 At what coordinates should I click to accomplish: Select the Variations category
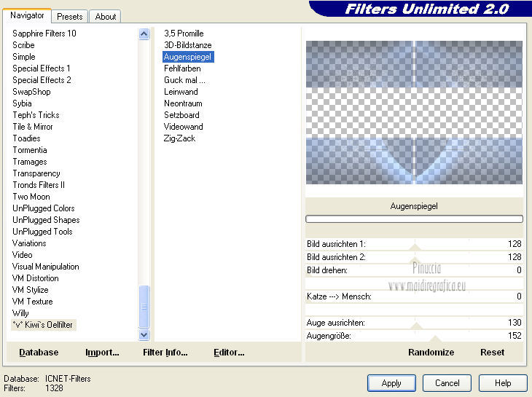point(29,243)
